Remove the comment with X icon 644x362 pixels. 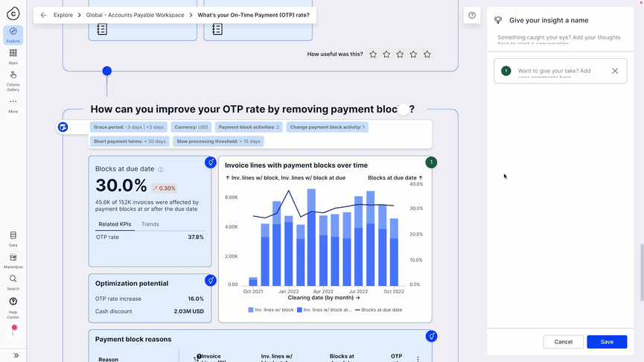615,71
